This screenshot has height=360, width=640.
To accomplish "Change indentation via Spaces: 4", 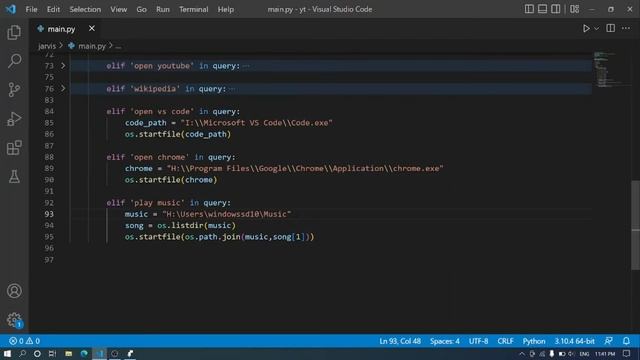I will [x=444, y=341].
